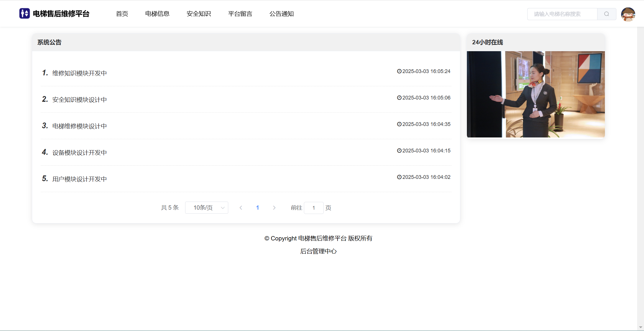Select the 公告通知 navigation item

point(281,14)
